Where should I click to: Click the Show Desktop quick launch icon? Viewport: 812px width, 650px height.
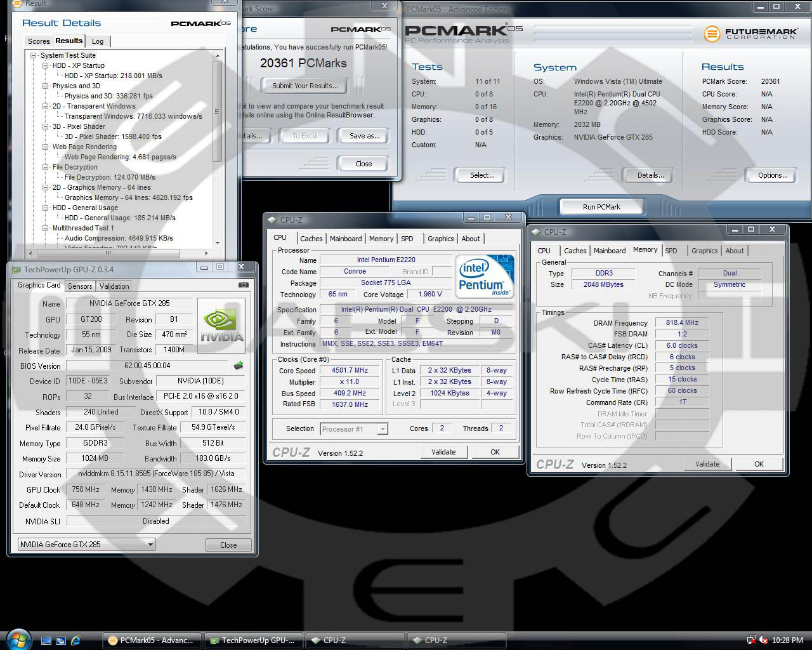coord(46,640)
